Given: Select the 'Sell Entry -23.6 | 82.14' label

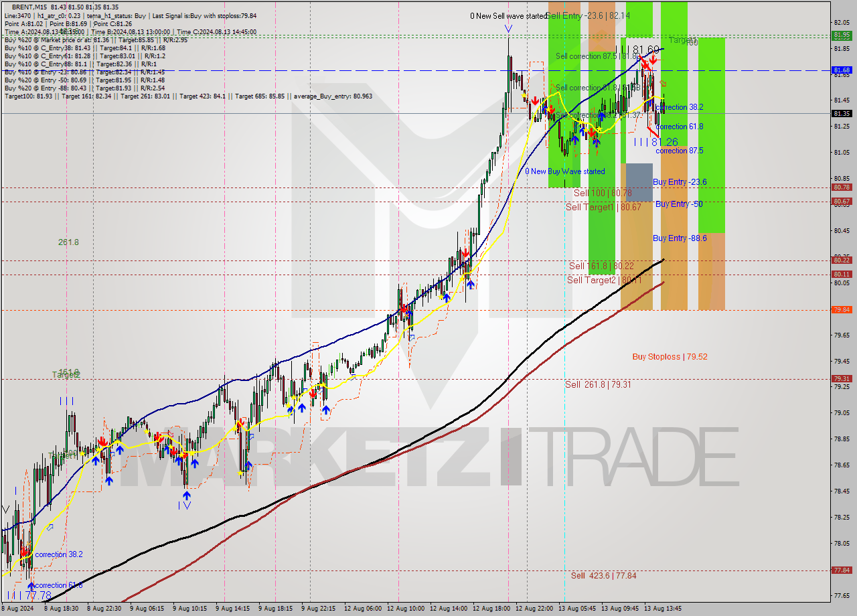Looking at the screenshot, I should tap(588, 15).
